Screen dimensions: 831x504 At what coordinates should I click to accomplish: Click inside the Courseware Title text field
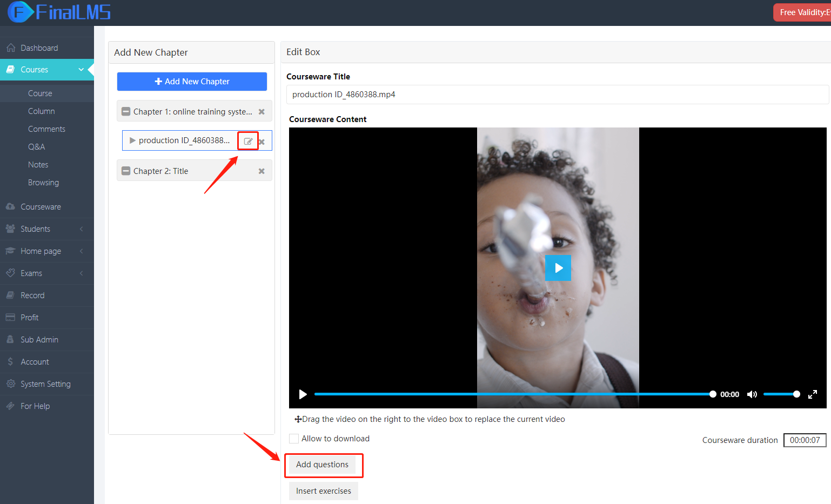coord(557,95)
